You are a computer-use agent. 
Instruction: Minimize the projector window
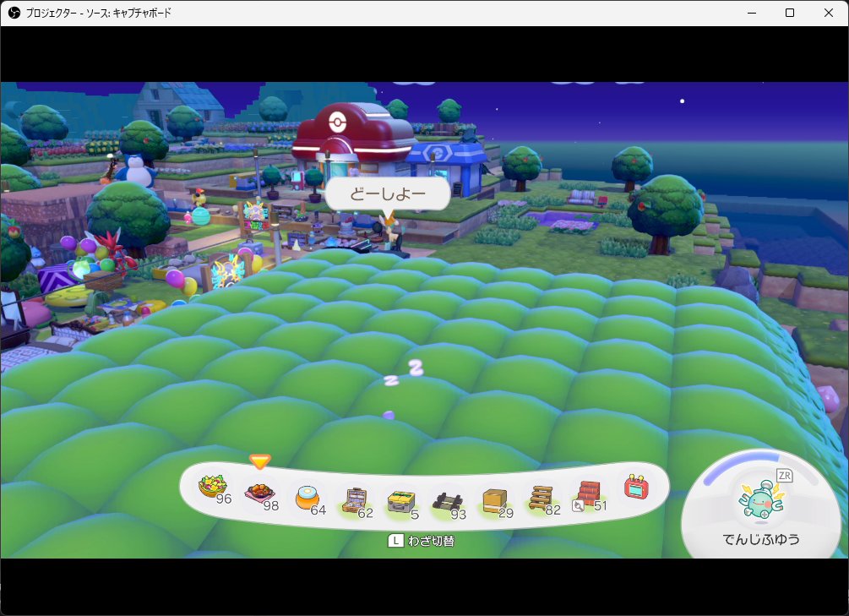tap(752, 13)
